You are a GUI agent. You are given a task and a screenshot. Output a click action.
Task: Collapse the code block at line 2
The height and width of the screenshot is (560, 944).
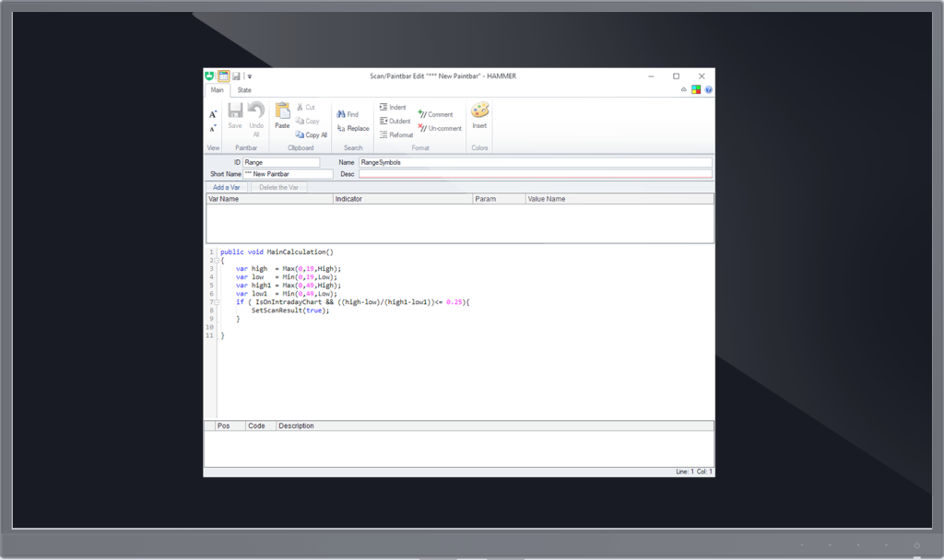click(x=216, y=261)
